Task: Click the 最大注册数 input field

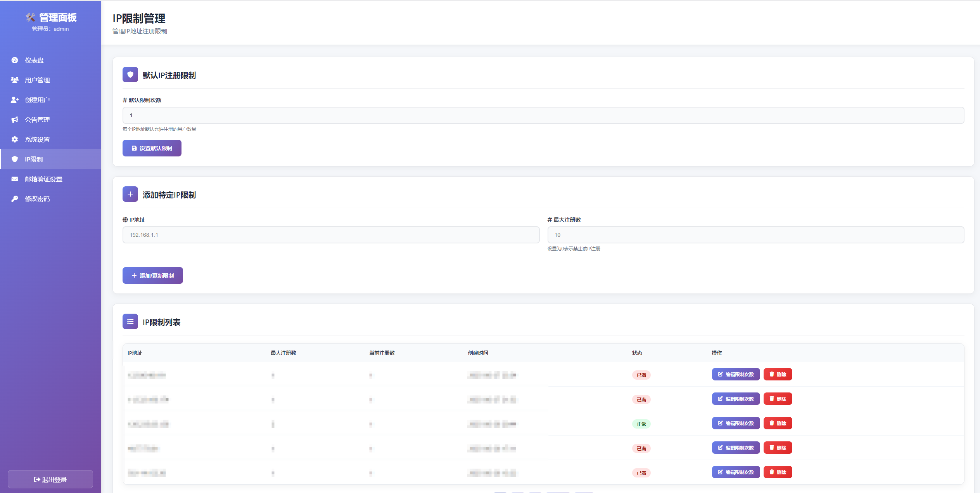Action: point(755,235)
